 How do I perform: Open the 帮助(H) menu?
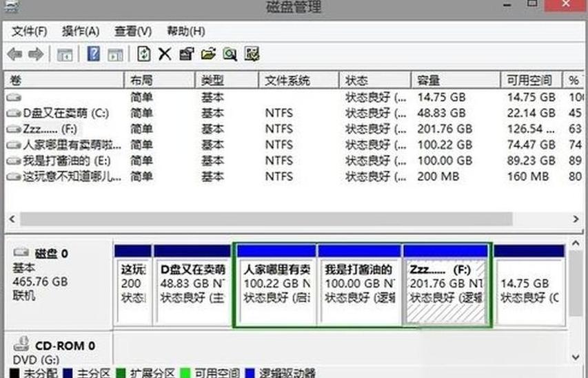(x=185, y=31)
